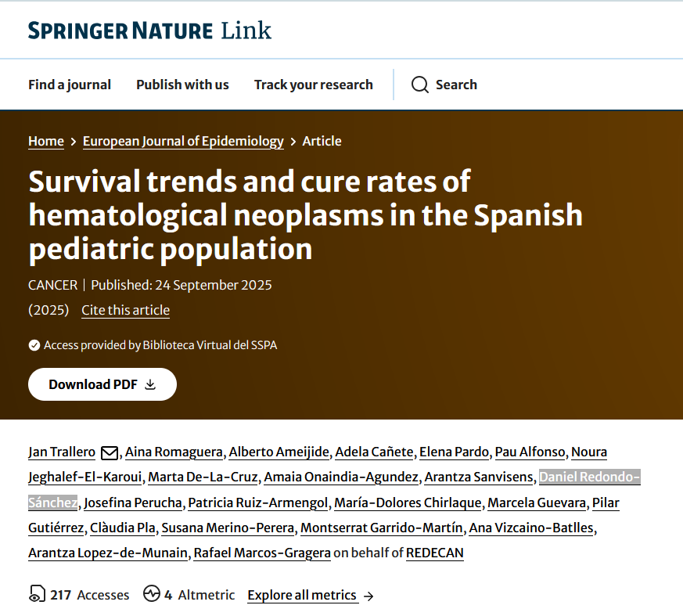Click the access provided checkmark icon

pyautogui.click(x=34, y=345)
